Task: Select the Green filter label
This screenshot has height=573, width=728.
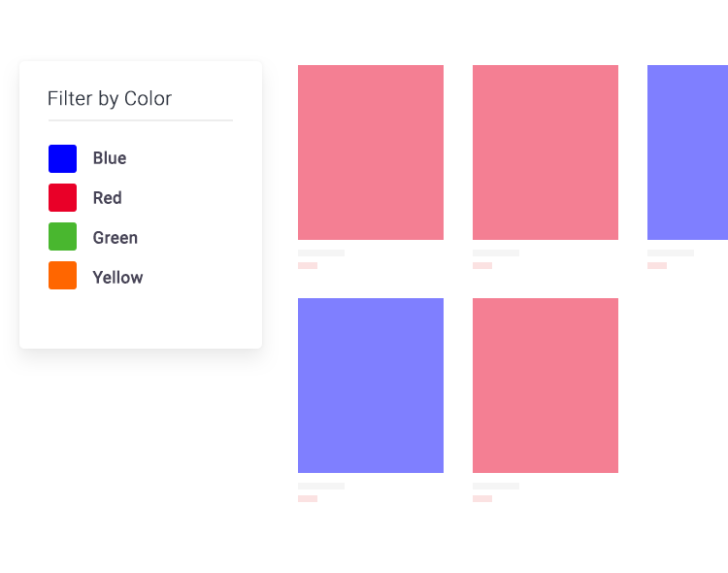Action: 116,238
